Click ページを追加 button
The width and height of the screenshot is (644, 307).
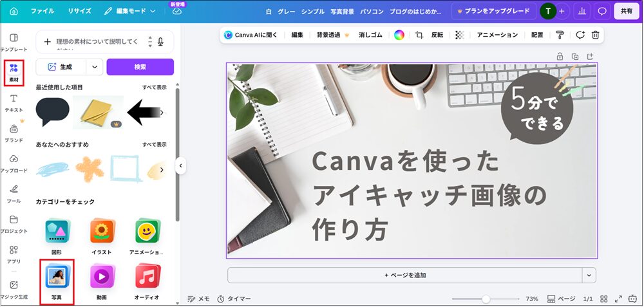(x=405, y=275)
